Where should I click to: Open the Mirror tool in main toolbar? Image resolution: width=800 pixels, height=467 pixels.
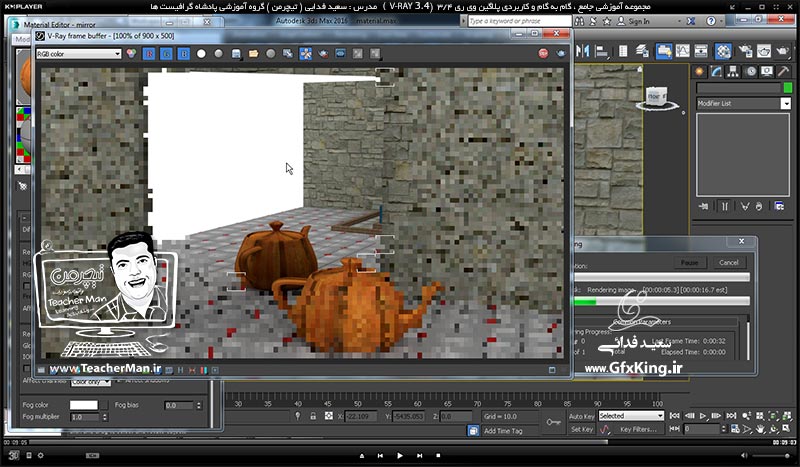tap(582, 51)
